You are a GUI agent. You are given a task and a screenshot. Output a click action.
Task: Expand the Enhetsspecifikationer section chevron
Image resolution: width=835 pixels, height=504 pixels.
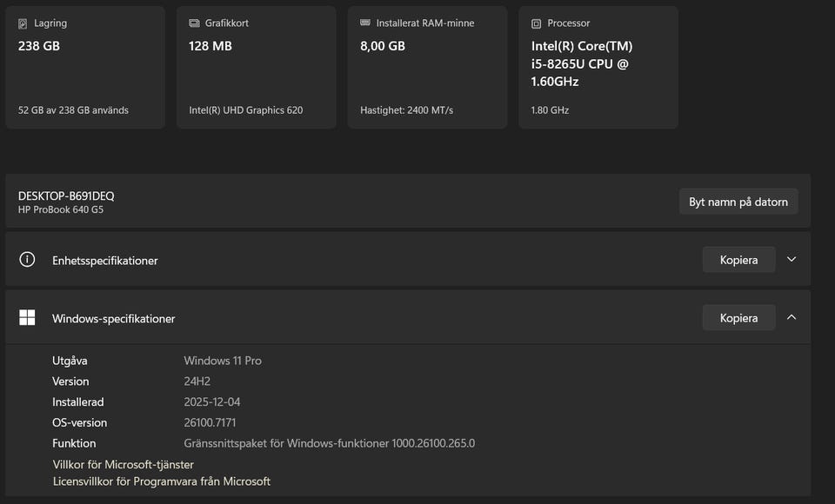(x=792, y=259)
